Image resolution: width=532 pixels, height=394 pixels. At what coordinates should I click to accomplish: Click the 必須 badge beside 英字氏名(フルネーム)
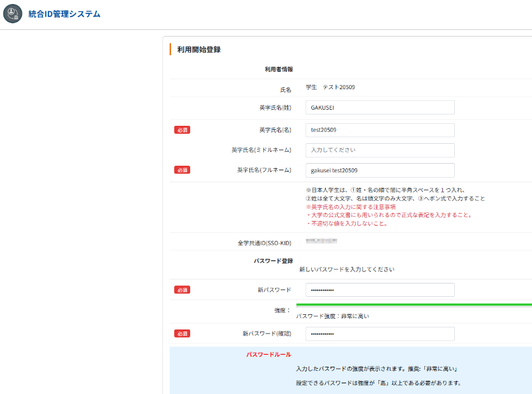[182, 170]
